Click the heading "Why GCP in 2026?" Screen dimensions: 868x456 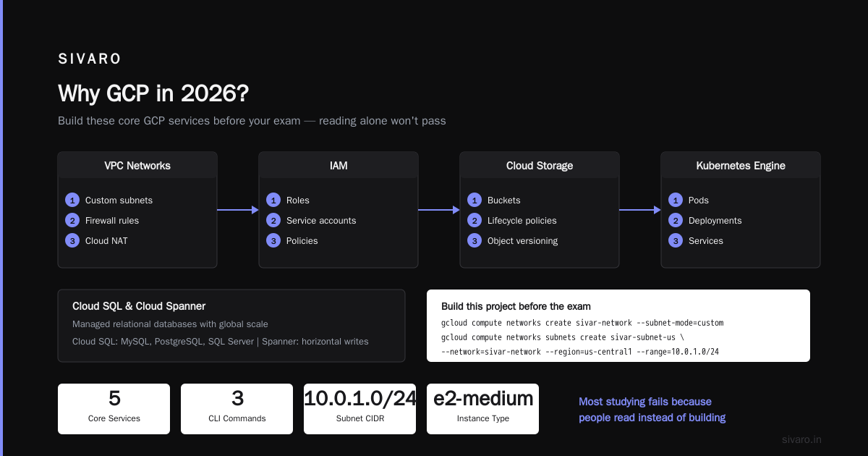(154, 94)
